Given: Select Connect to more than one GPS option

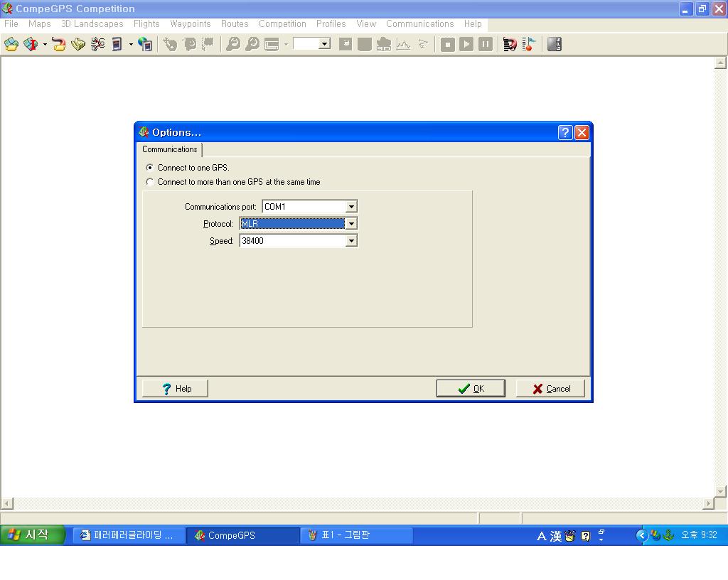Looking at the screenshot, I should coord(149,182).
